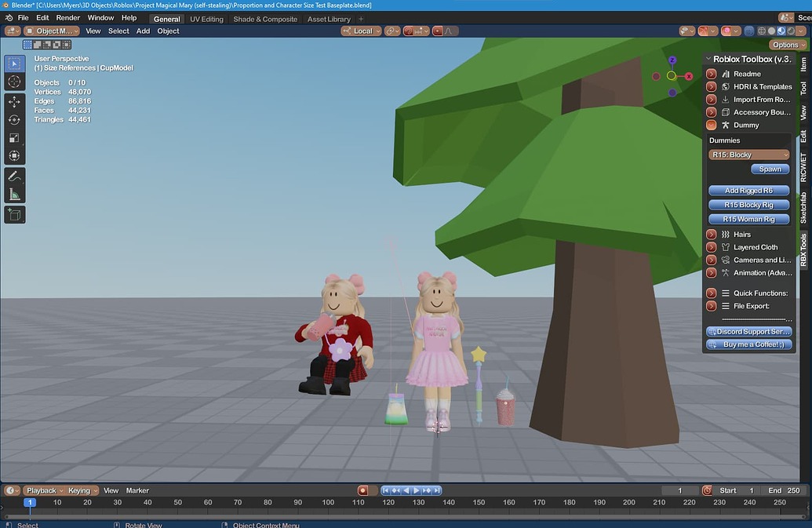Switch to the UV Editing workspace tab
Screen dimensions: 812x528
coord(206,19)
